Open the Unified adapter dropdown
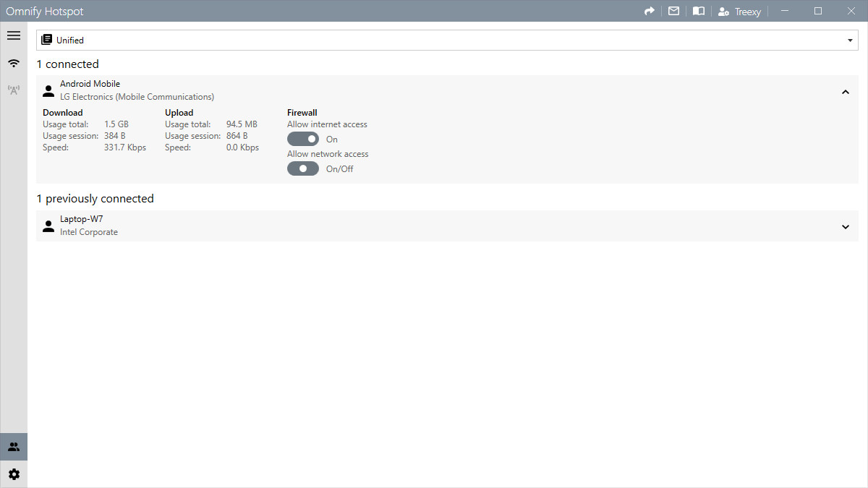This screenshot has width=868, height=488. 850,40
